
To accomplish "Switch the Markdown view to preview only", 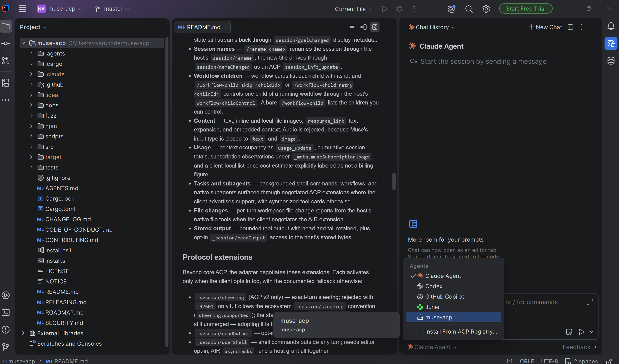I will click(375, 27).
